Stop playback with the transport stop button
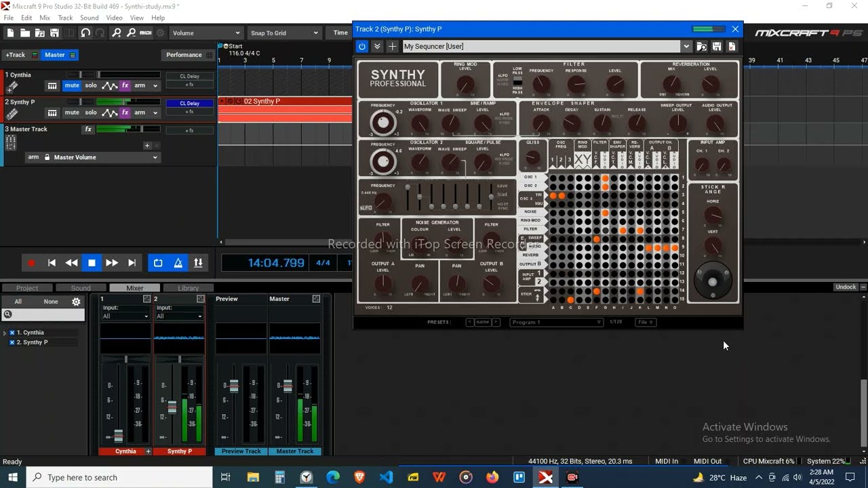 pos(92,263)
